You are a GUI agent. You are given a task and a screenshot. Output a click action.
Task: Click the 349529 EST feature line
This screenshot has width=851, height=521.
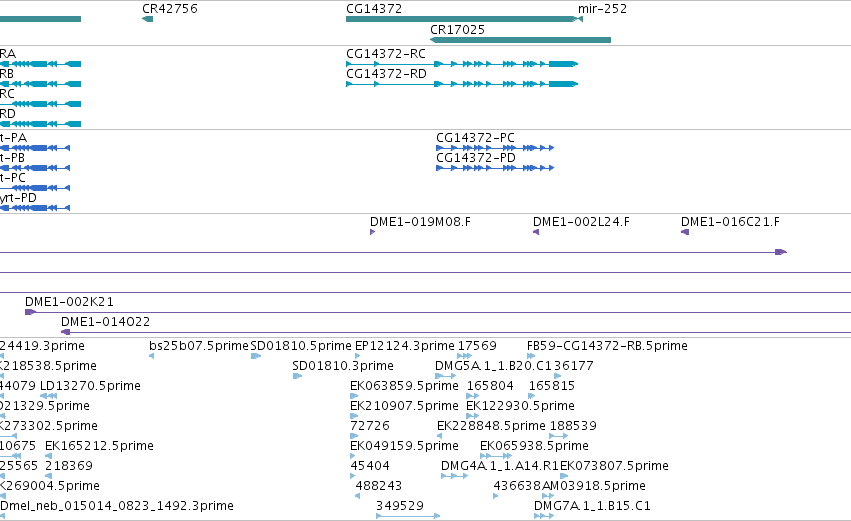coord(408,516)
